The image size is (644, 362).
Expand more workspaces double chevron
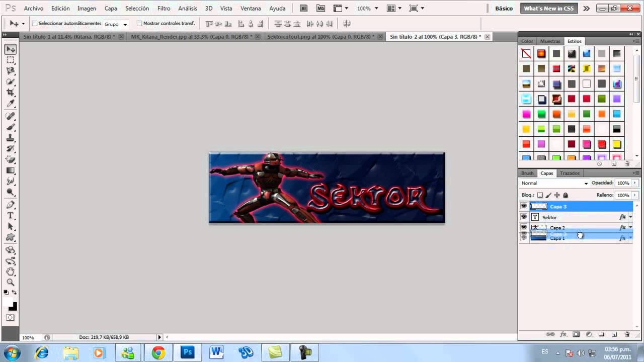click(x=586, y=9)
